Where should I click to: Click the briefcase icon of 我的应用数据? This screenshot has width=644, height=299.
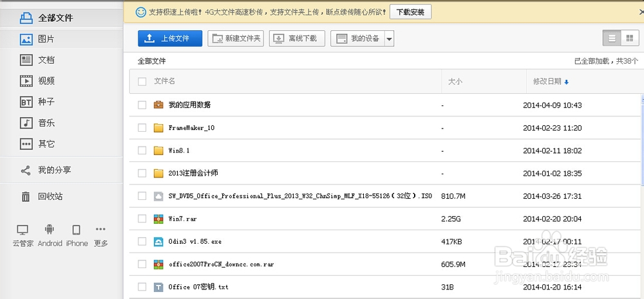point(158,105)
